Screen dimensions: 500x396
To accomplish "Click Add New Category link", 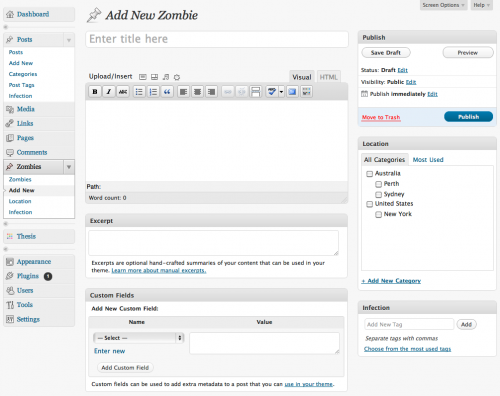I will pyautogui.click(x=391, y=281).
